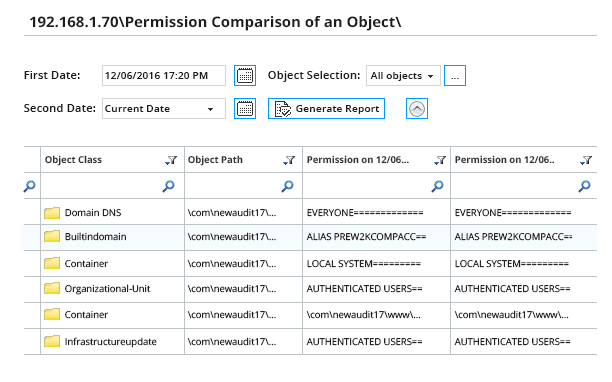Click the Generate Report button

coord(326,108)
